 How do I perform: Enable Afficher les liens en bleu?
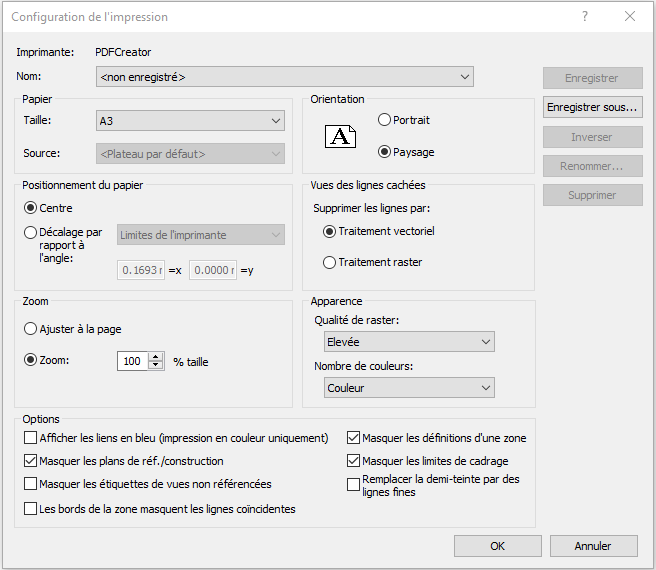(30, 438)
